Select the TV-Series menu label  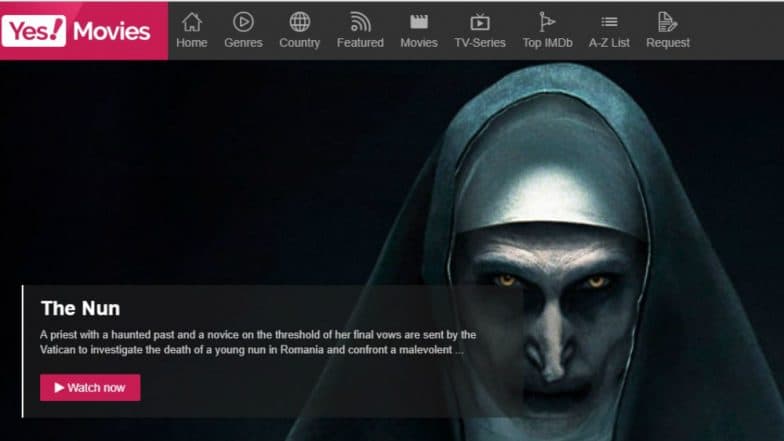pos(480,43)
